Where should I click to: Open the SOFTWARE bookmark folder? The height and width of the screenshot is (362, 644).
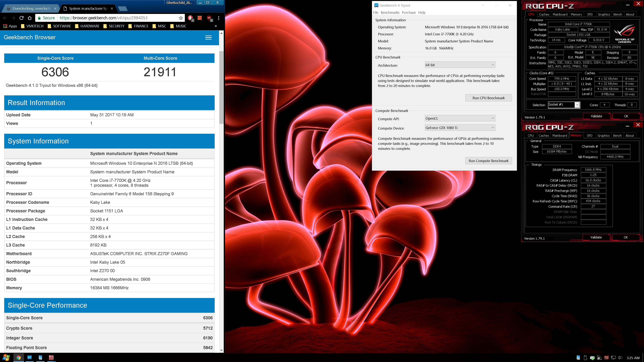[x=59, y=26]
